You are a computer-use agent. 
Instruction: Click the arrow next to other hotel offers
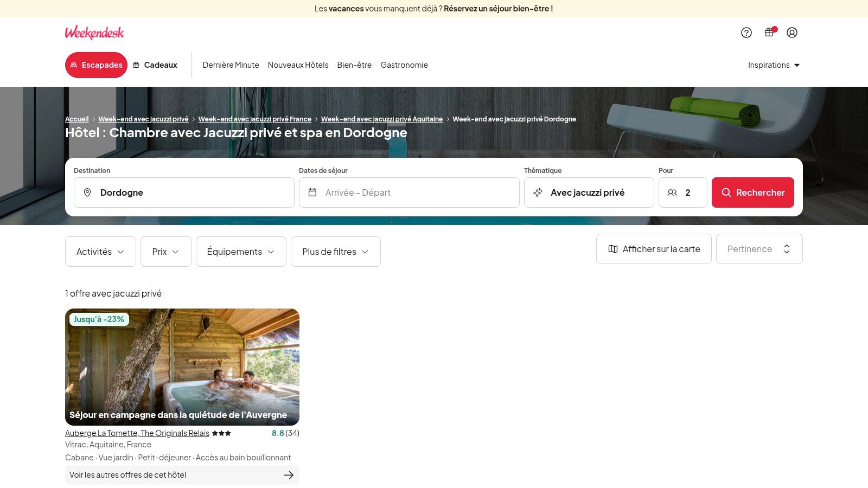coord(289,475)
